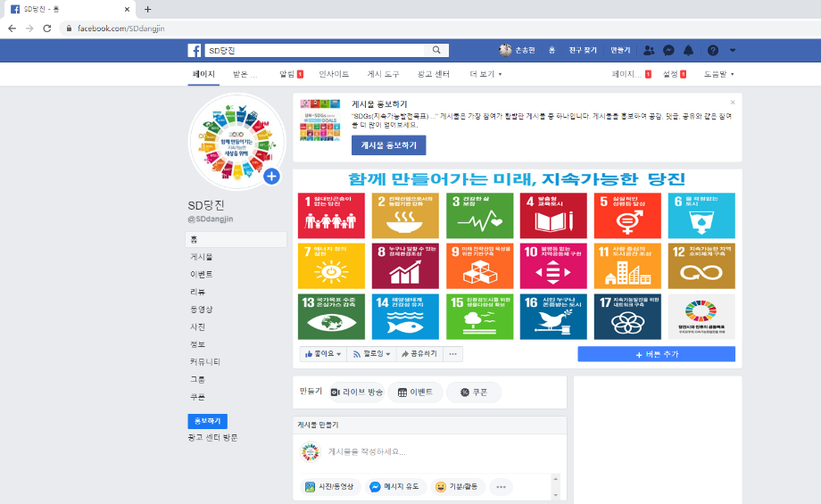The image size is (821, 504).
Task: Click SDG tile 17 with interlocking circles
Action: pyautogui.click(x=627, y=317)
